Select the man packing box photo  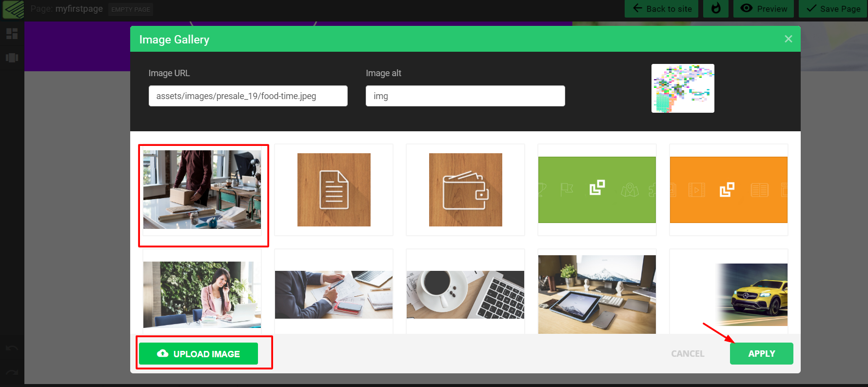(x=202, y=190)
